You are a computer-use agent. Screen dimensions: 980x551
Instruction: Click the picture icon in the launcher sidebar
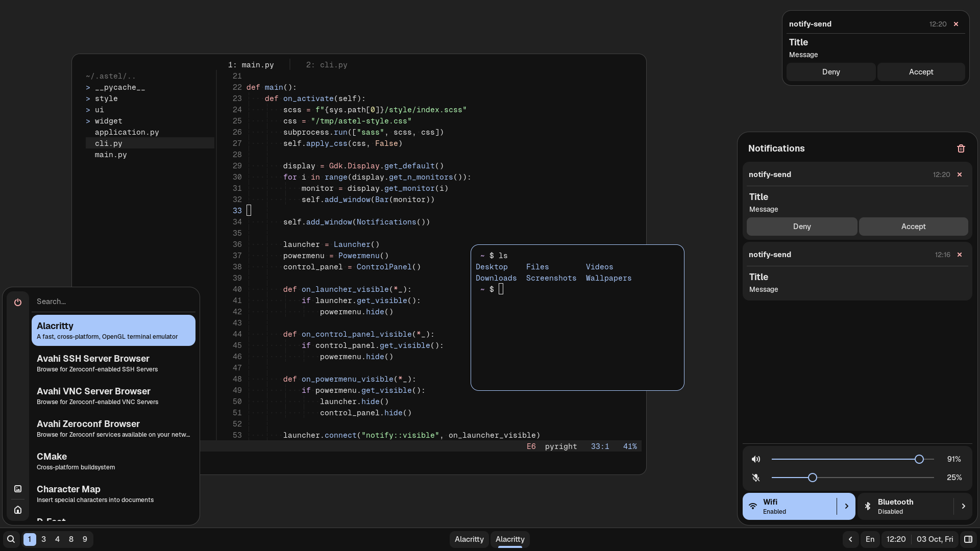pos(18,489)
